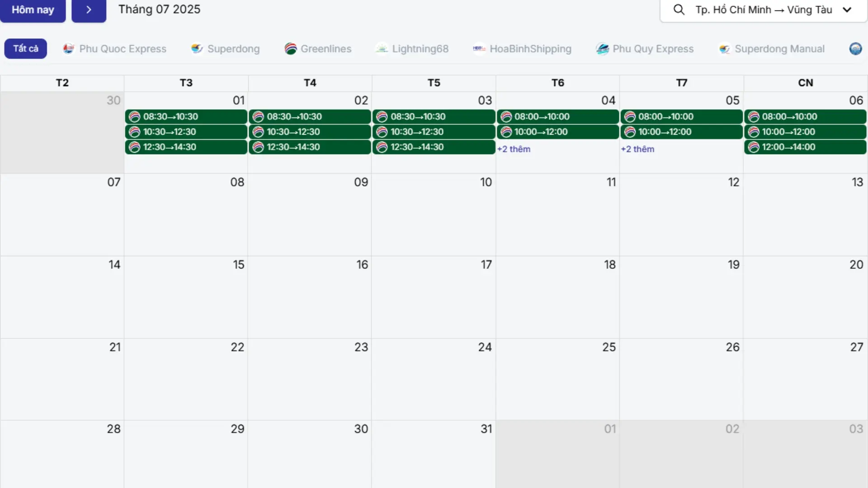Filter by Phu Quy Express operator
Screen dimensions: 868x488
[x=645, y=49]
